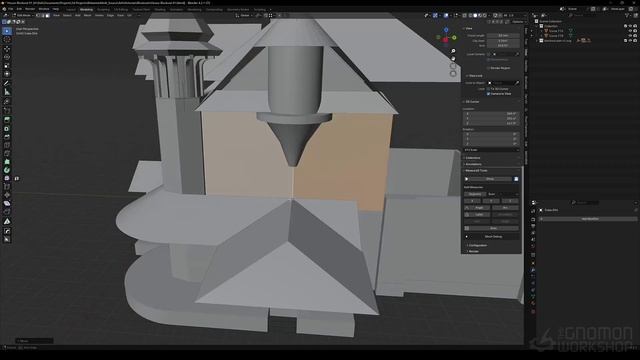
Task: Switch to the Modeling workspace tab
Action: pos(86,9)
